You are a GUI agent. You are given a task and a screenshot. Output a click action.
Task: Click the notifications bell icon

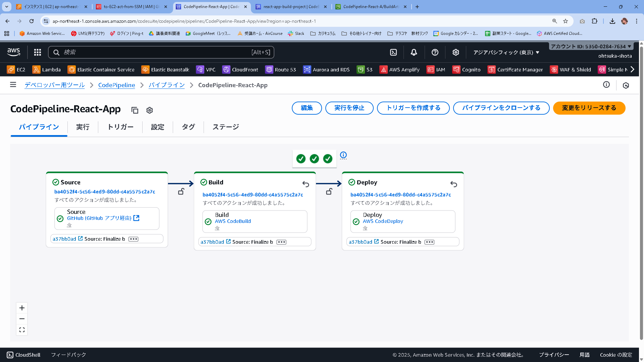414,52
